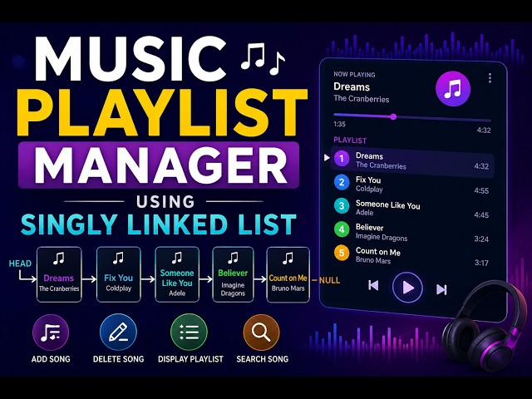532x399 pixels.
Task: Skip to next track
Action: tap(441, 289)
